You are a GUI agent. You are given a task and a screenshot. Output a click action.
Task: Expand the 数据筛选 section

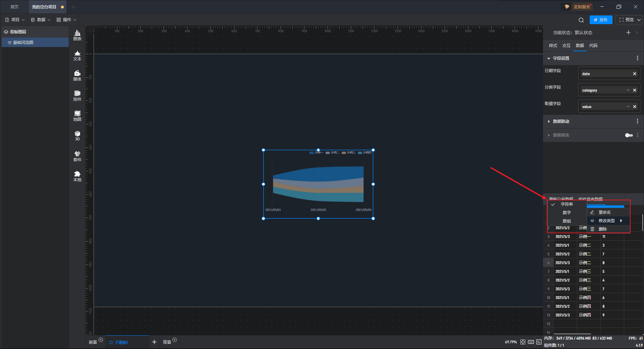pos(549,135)
